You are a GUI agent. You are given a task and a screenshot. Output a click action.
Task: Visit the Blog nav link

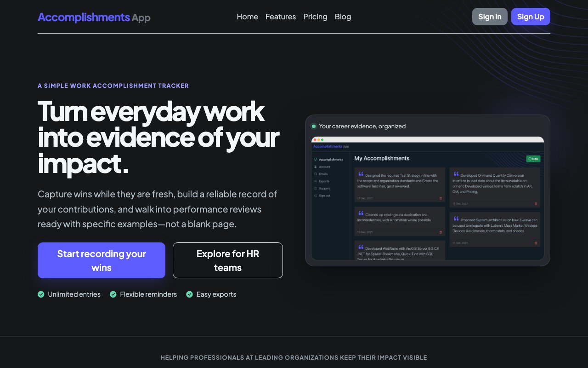click(343, 17)
